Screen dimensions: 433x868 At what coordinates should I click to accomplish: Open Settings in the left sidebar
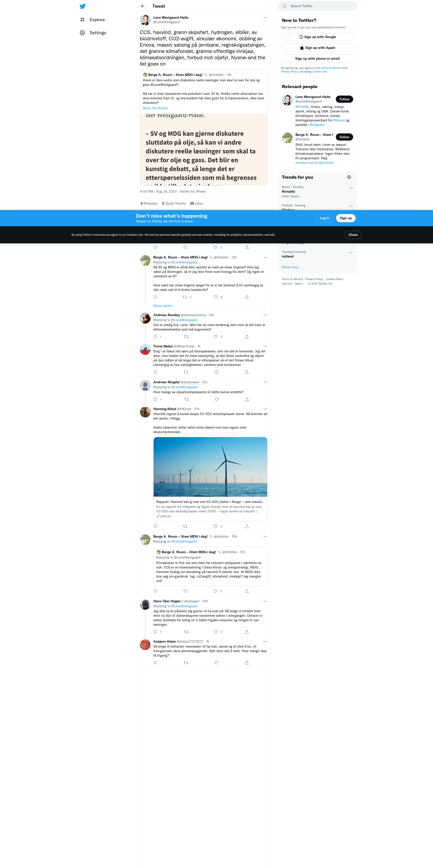tap(93, 33)
